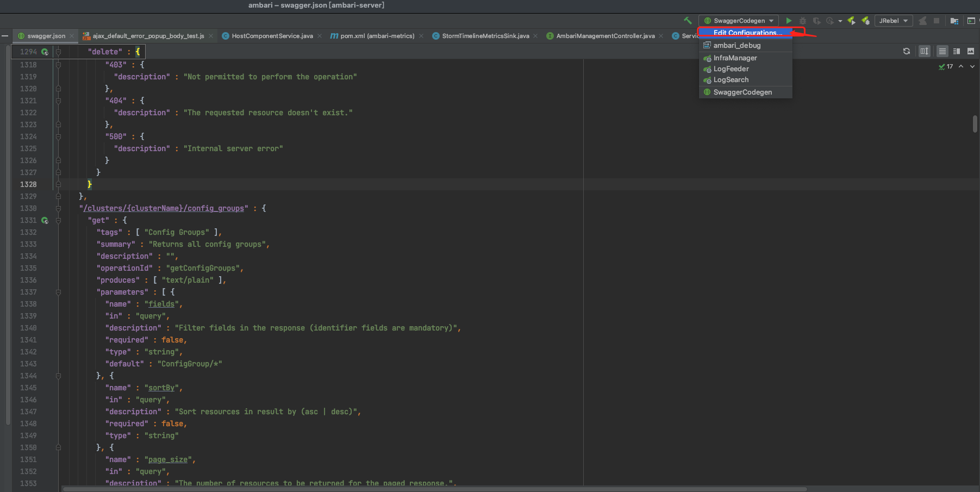Collapse the "404" block on line 1321

pos(58,101)
